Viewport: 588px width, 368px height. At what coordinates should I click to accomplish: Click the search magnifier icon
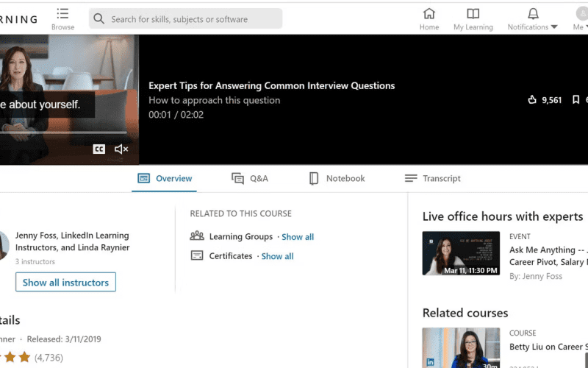click(98, 18)
